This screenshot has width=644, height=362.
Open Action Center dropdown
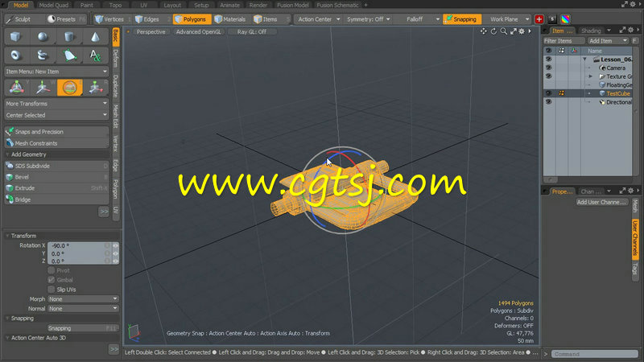point(318,19)
